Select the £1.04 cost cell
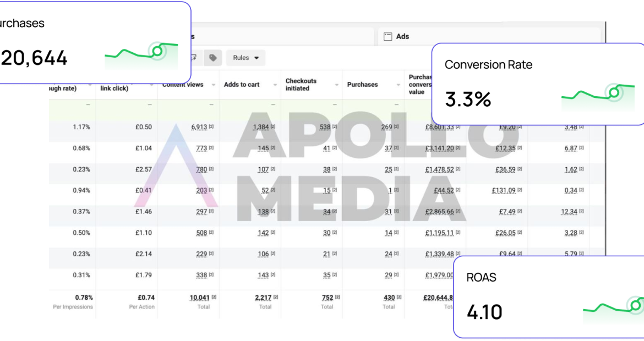644x341 pixels. coord(144,148)
